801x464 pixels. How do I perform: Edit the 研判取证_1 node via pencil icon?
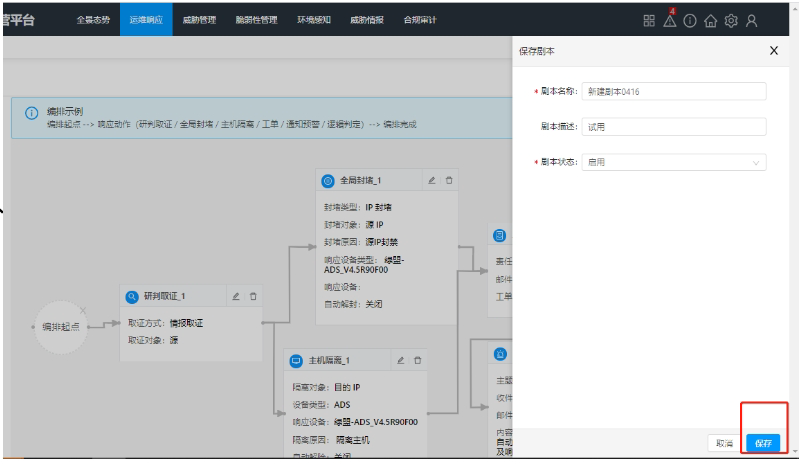coord(236,296)
